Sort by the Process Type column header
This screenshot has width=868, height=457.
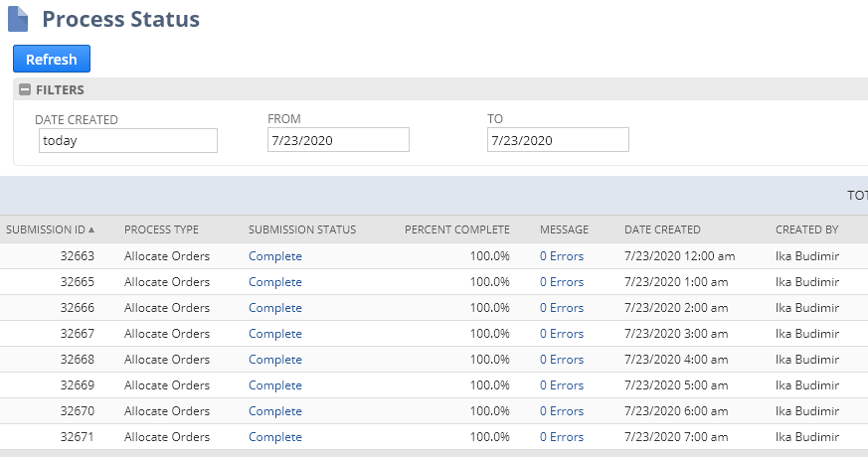pyautogui.click(x=161, y=229)
